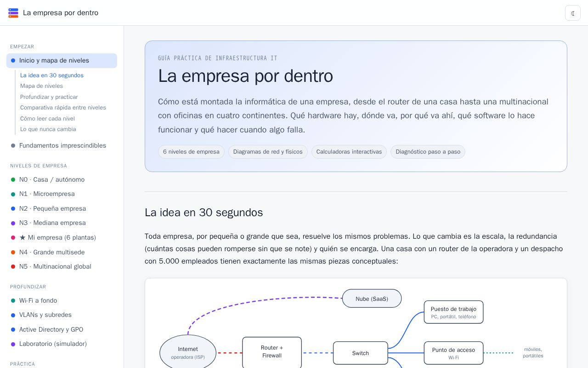The image size is (588, 368).
Task: Click the 'Router + Firewall' diagram node
Action: pyautogui.click(x=272, y=352)
